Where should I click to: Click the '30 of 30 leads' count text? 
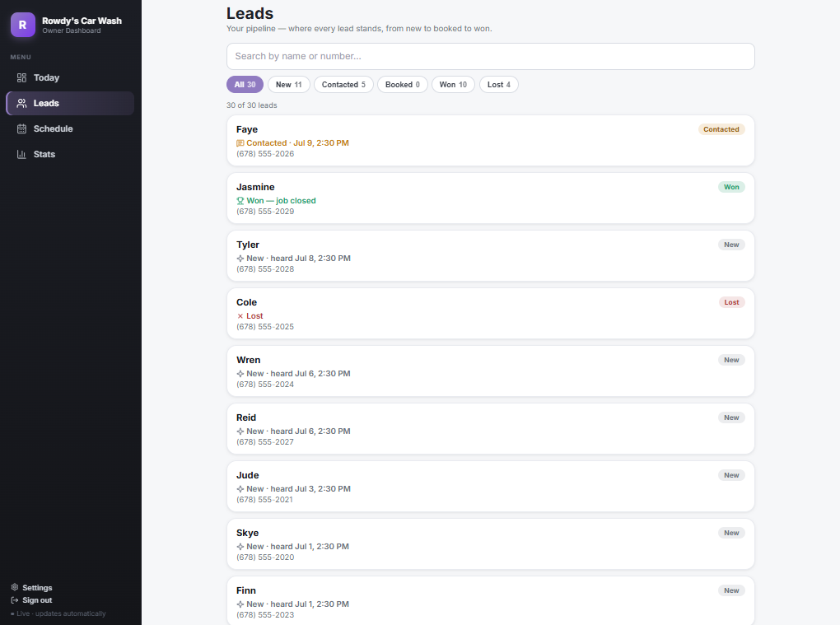(x=252, y=105)
